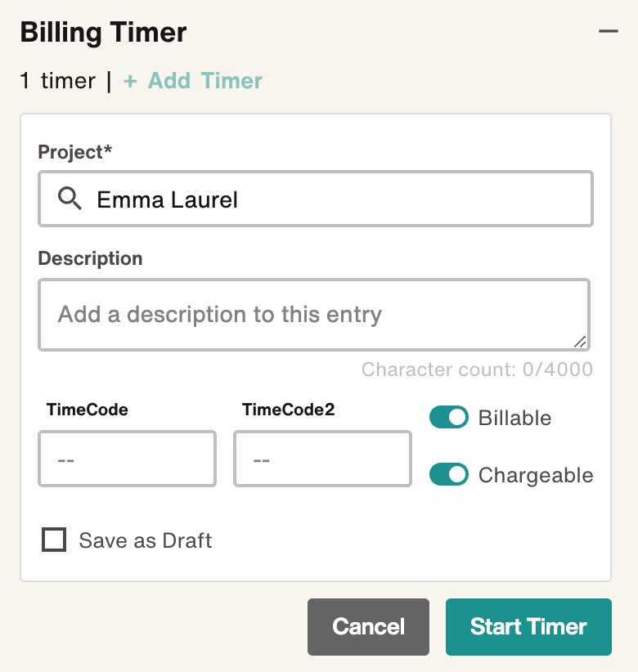
Task: Click the Billable label text
Action: coord(514,418)
